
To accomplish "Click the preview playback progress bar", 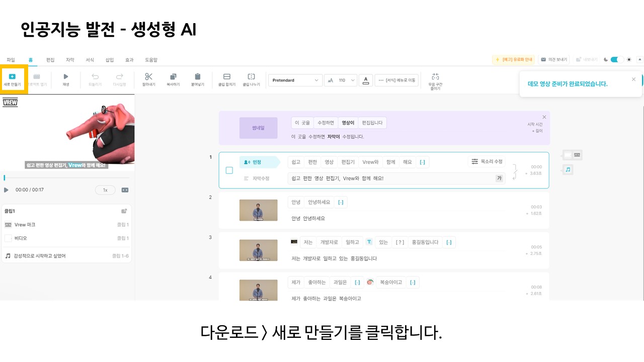I will [67, 177].
